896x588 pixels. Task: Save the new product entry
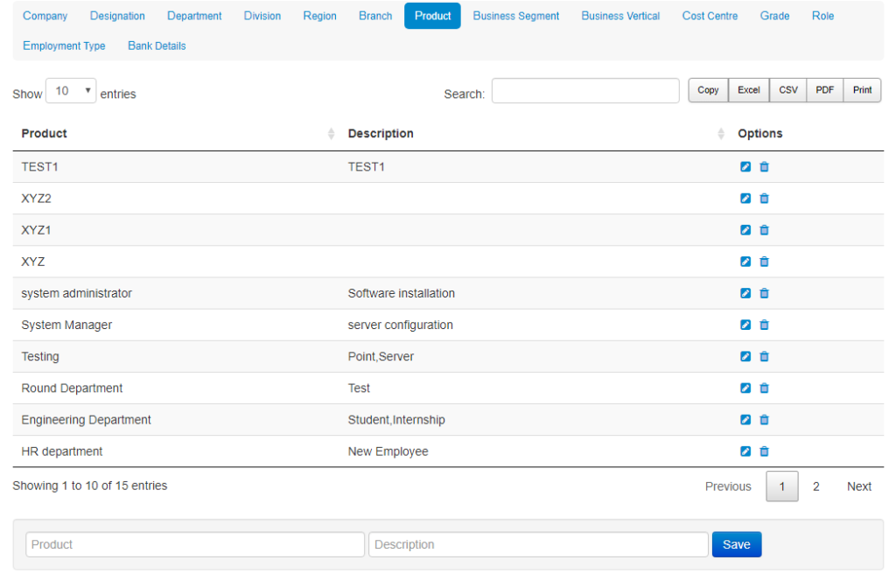[736, 543]
